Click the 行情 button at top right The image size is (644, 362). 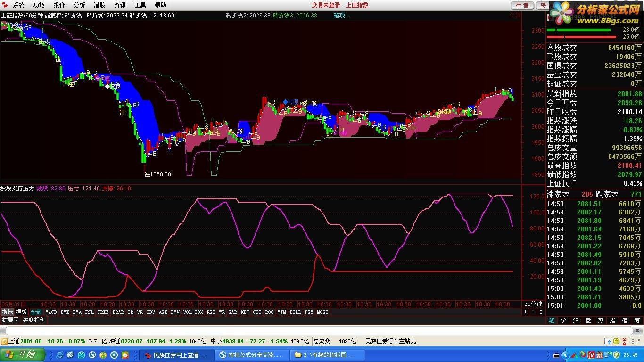pos(522,5)
